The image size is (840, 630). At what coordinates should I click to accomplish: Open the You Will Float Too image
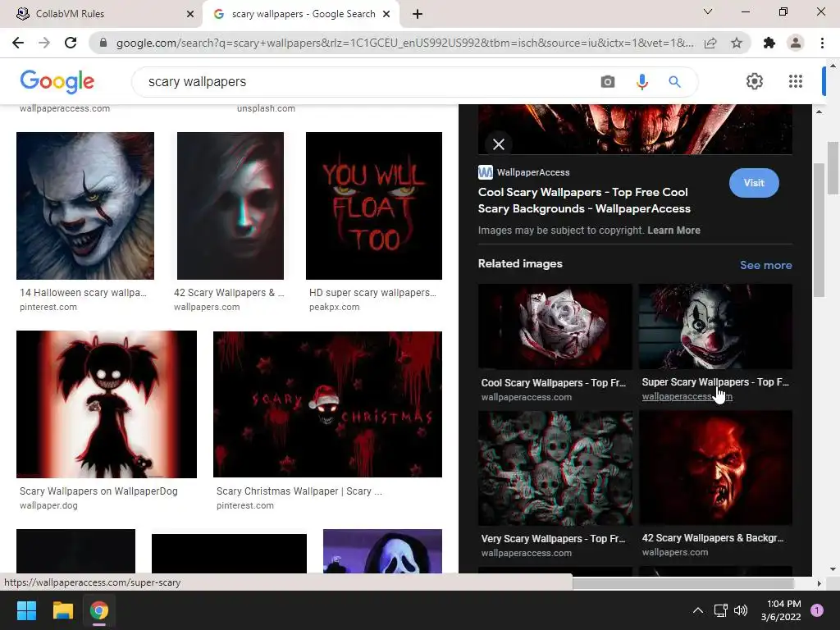click(x=374, y=206)
